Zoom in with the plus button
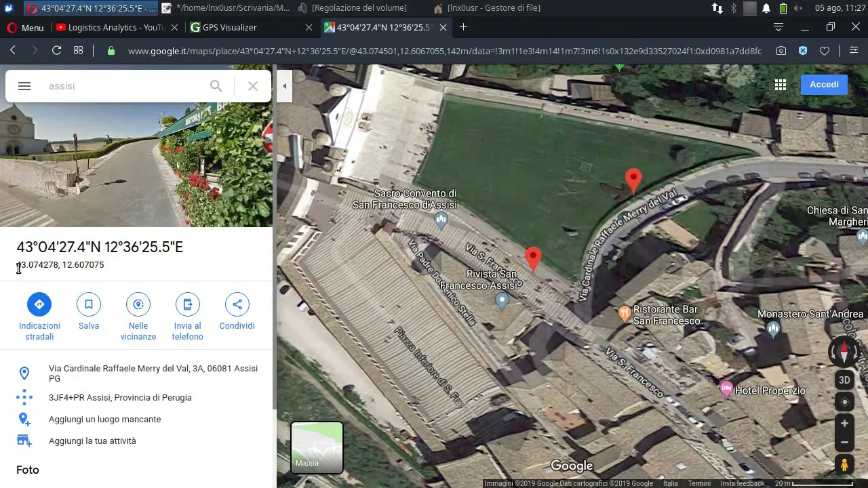Screen dimensions: 868x488 tap(844, 424)
